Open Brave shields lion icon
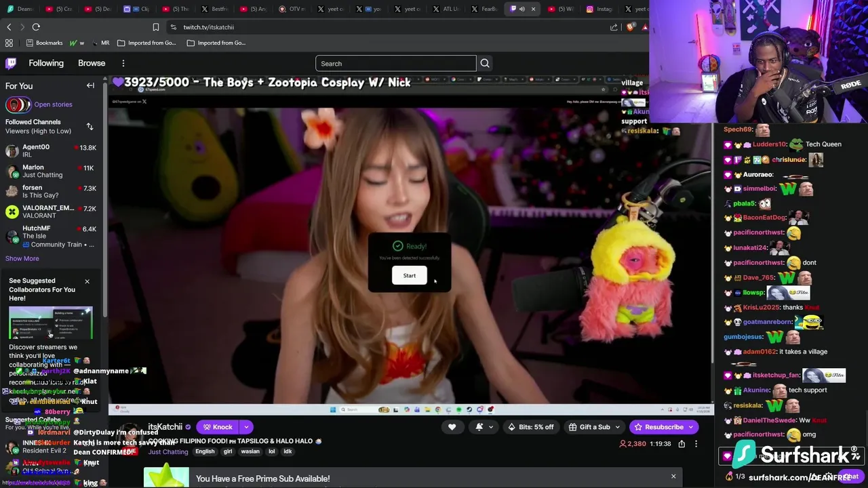 tap(631, 27)
